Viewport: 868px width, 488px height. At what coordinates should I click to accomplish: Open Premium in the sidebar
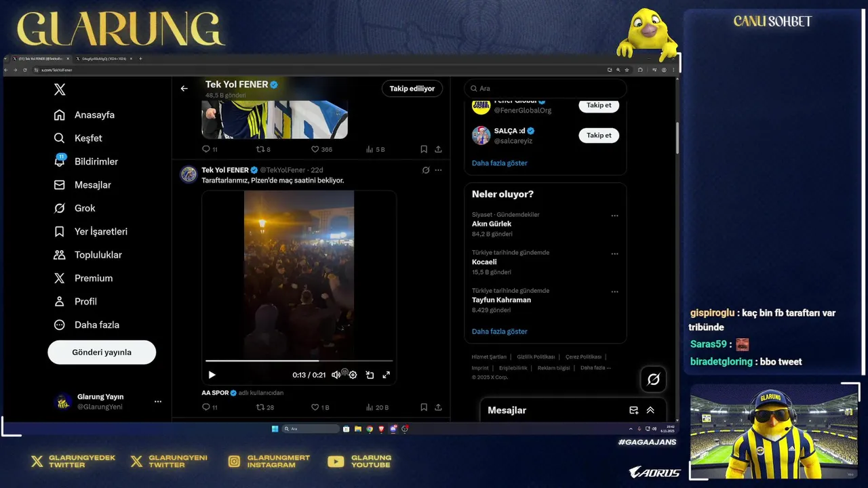click(x=83, y=279)
